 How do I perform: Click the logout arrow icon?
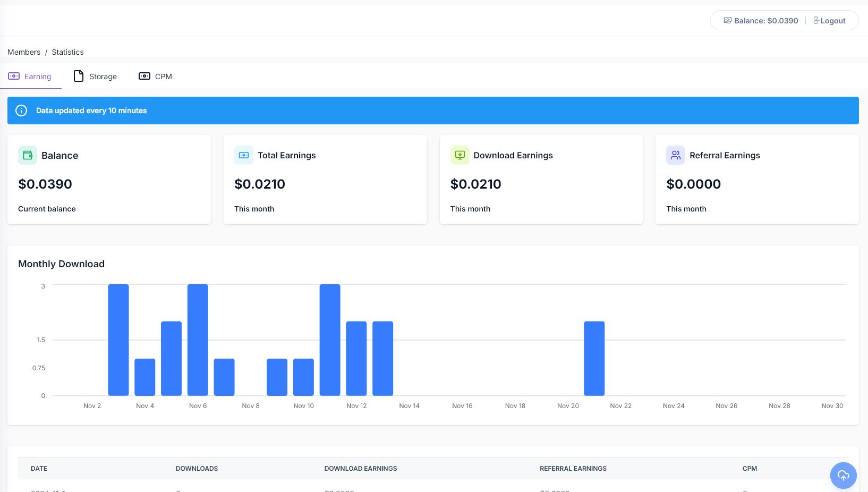click(x=816, y=20)
